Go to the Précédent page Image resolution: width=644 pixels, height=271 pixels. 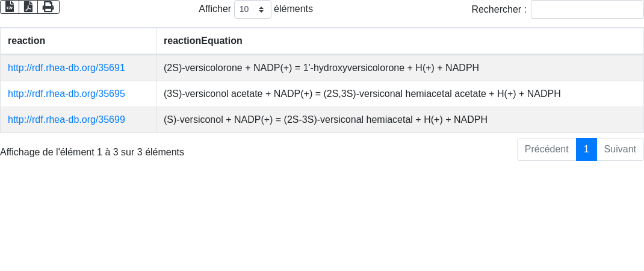tap(546, 149)
